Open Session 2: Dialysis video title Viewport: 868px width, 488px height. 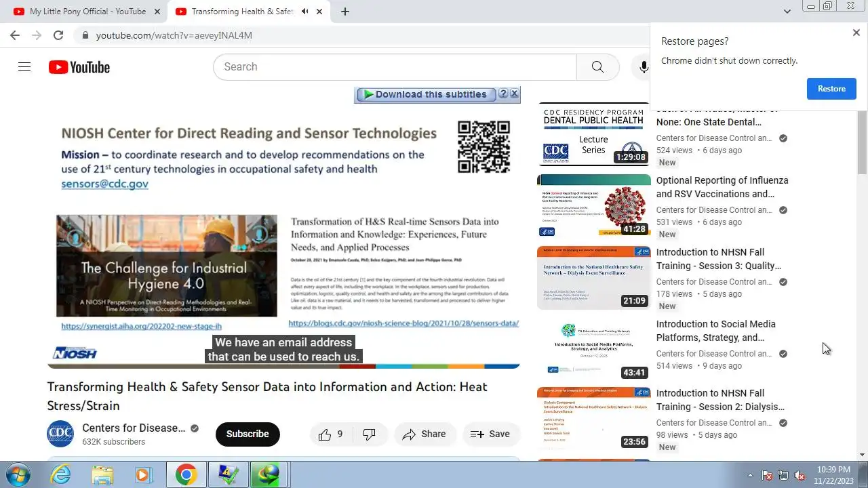point(720,400)
